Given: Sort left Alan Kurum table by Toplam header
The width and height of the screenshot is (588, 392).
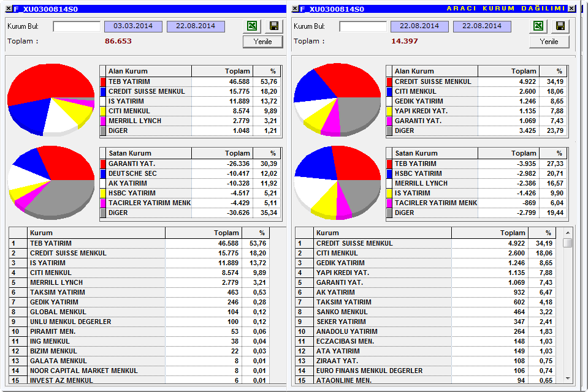Looking at the screenshot, I should (222, 71).
